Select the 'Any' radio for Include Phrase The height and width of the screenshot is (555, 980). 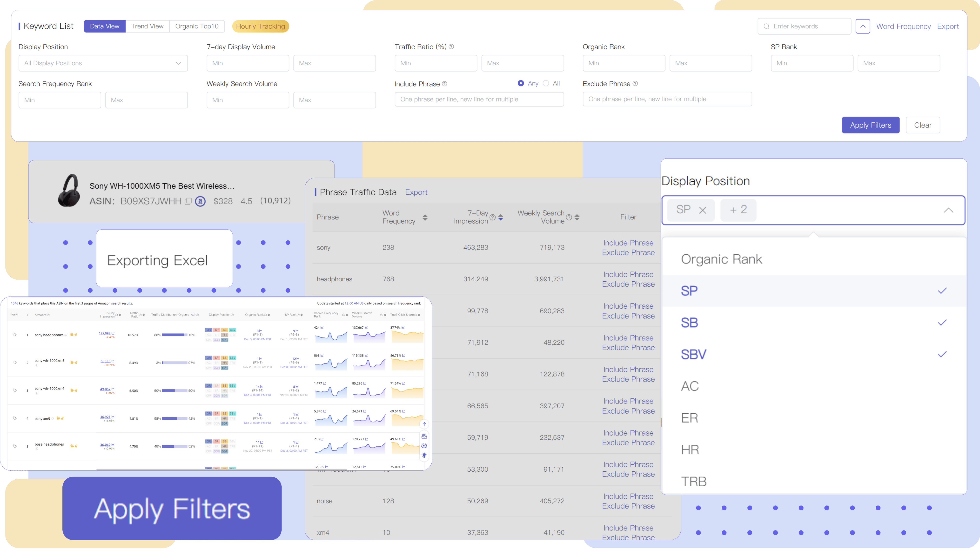click(521, 83)
